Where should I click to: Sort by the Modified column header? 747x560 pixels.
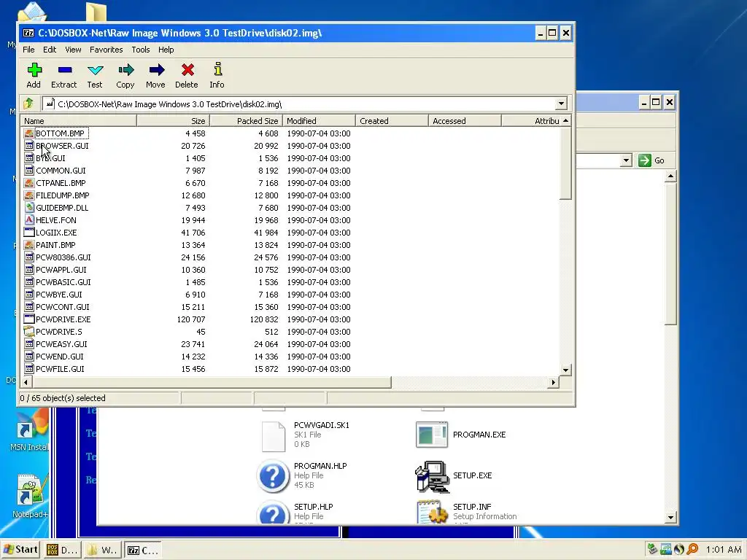[x=319, y=121]
